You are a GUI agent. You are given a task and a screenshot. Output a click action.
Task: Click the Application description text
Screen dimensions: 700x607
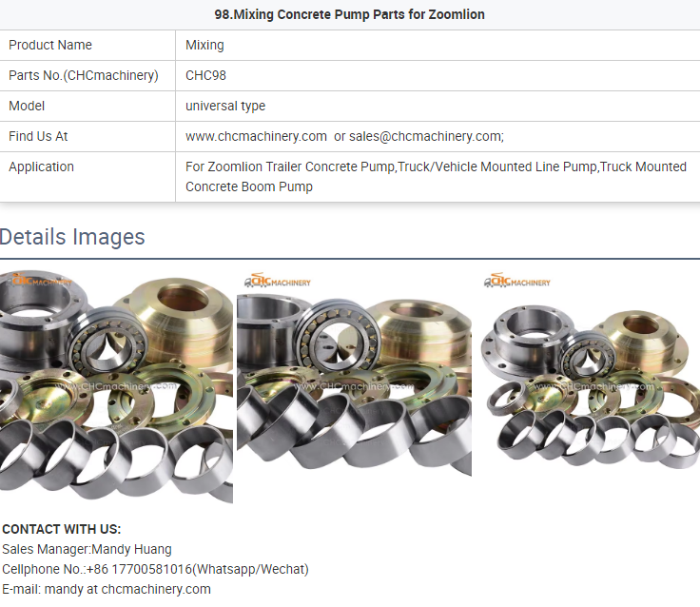436,176
